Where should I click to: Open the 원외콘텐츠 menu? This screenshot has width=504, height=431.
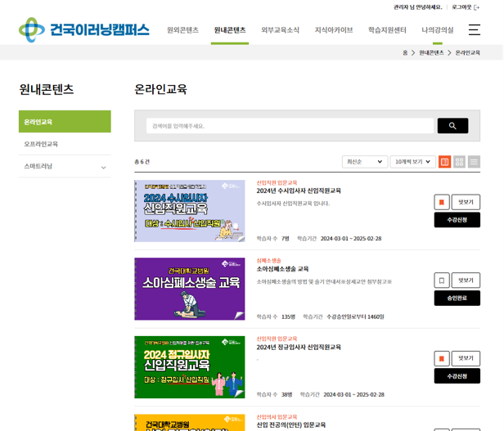(182, 30)
